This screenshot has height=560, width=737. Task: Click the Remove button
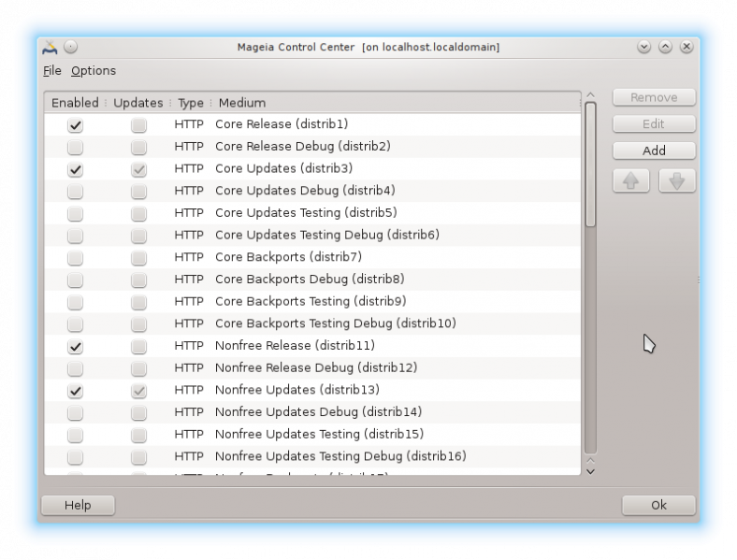654,97
